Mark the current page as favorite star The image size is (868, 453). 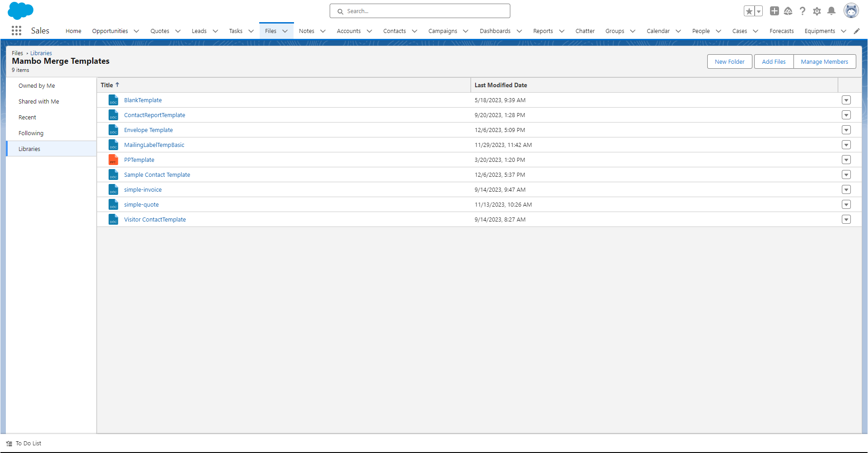749,11
